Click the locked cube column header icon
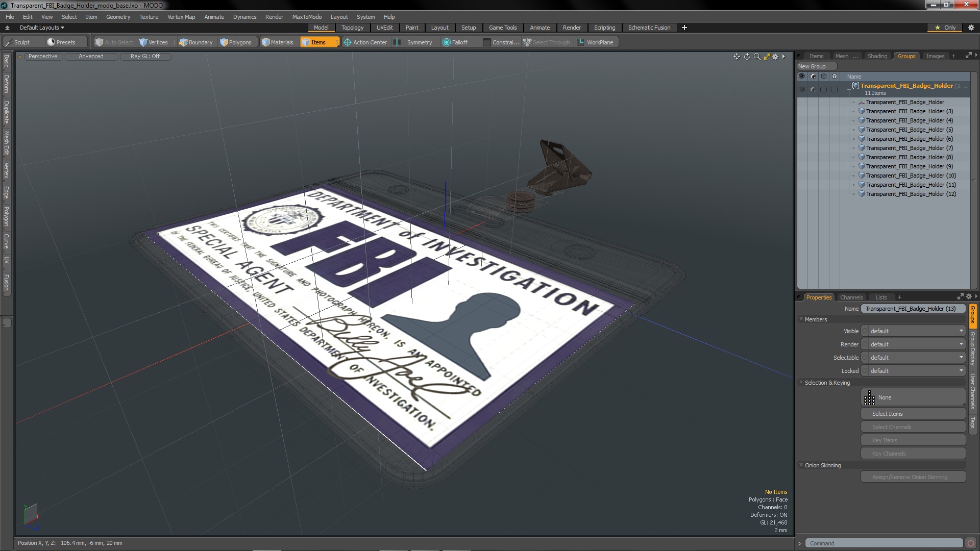The height and width of the screenshot is (551, 980). click(834, 77)
